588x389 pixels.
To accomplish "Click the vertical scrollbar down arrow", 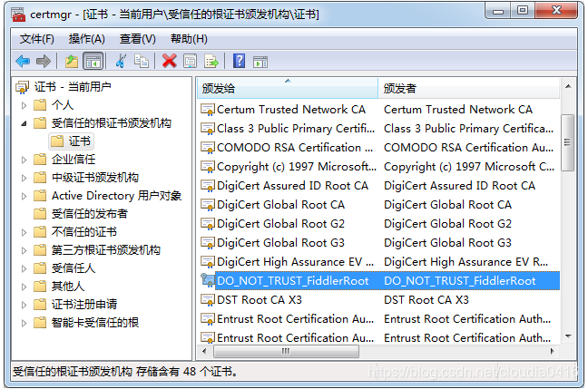I will 568,336.
